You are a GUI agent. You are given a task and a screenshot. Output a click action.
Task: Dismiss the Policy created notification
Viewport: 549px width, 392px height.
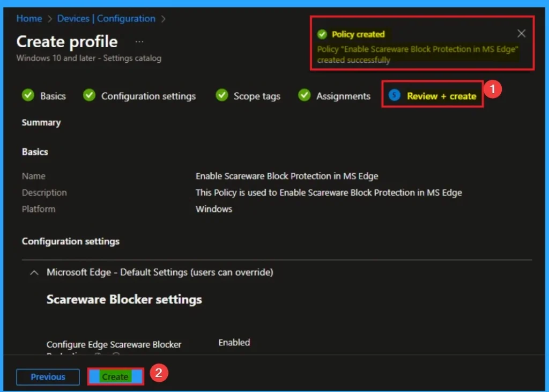click(x=521, y=34)
